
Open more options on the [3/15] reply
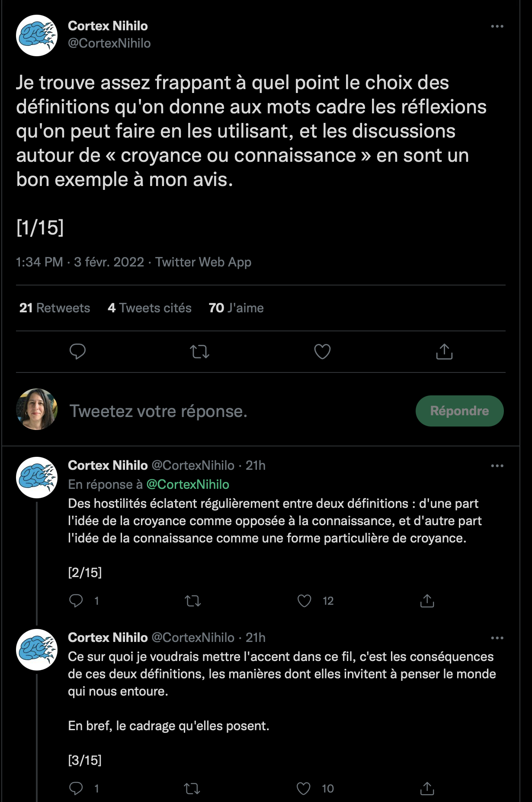[x=497, y=638]
